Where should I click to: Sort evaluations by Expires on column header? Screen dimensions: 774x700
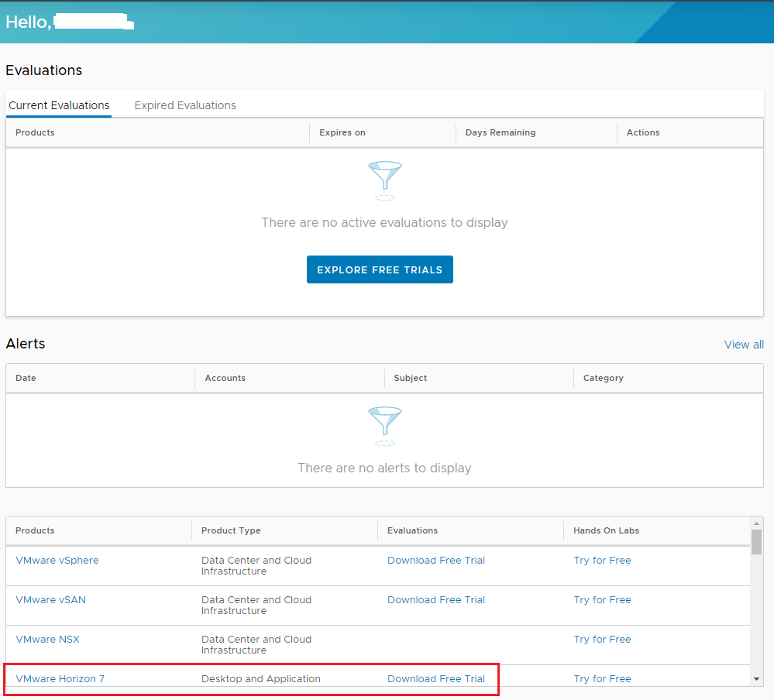tap(342, 132)
